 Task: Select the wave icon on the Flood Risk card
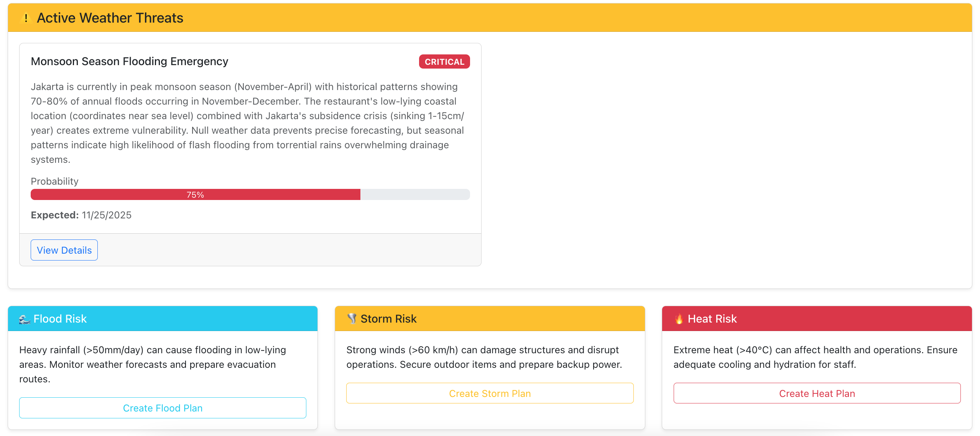(x=24, y=318)
